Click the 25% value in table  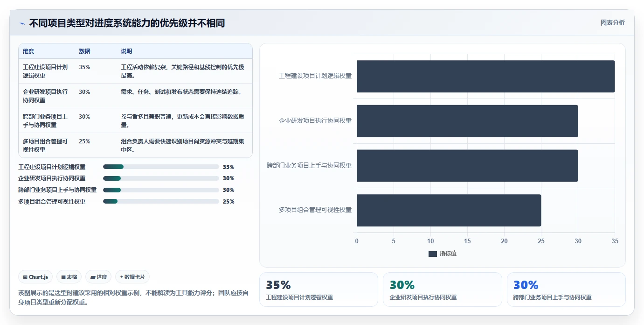click(x=84, y=141)
